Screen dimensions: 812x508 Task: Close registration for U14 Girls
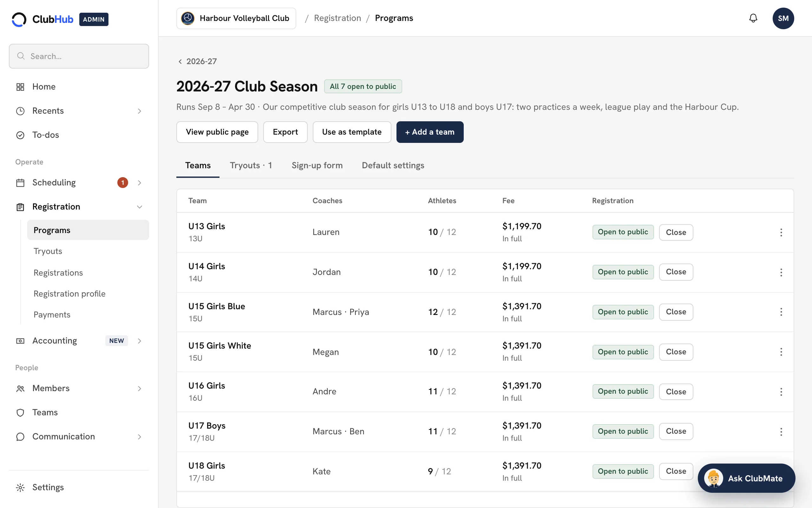tap(676, 272)
